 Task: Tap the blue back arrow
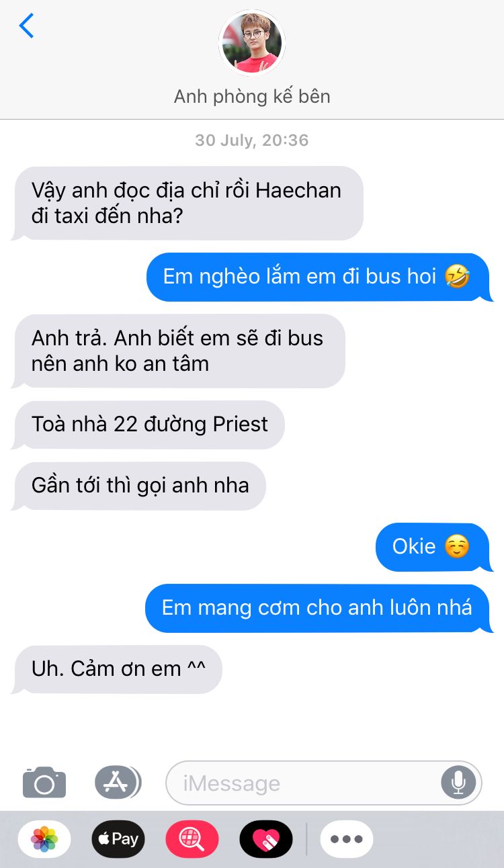26,26
